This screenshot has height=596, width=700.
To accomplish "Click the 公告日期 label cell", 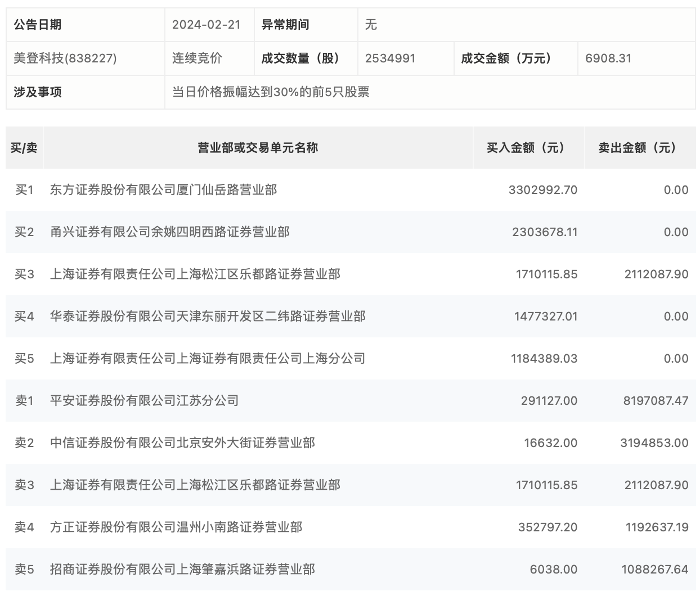I will [x=85, y=25].
